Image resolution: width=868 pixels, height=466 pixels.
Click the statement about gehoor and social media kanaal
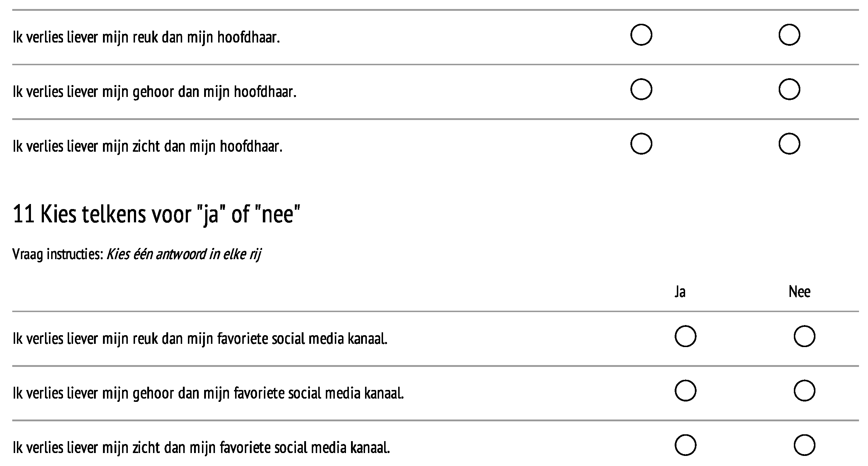pyautogui.click(x=208, y=394)
